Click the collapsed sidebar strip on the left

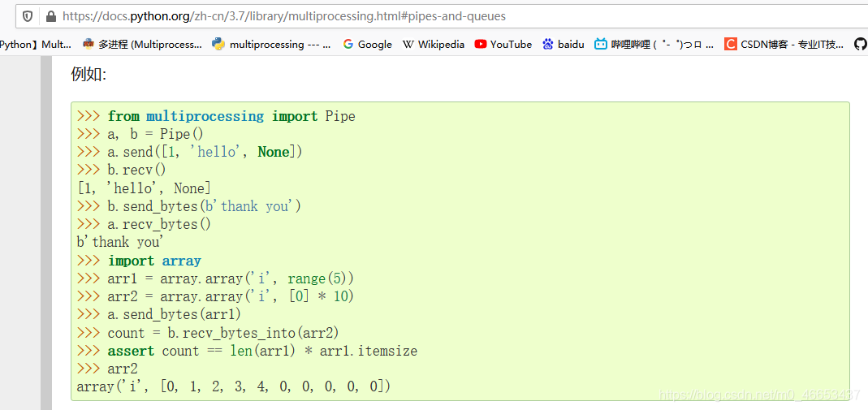coord(46,233)
